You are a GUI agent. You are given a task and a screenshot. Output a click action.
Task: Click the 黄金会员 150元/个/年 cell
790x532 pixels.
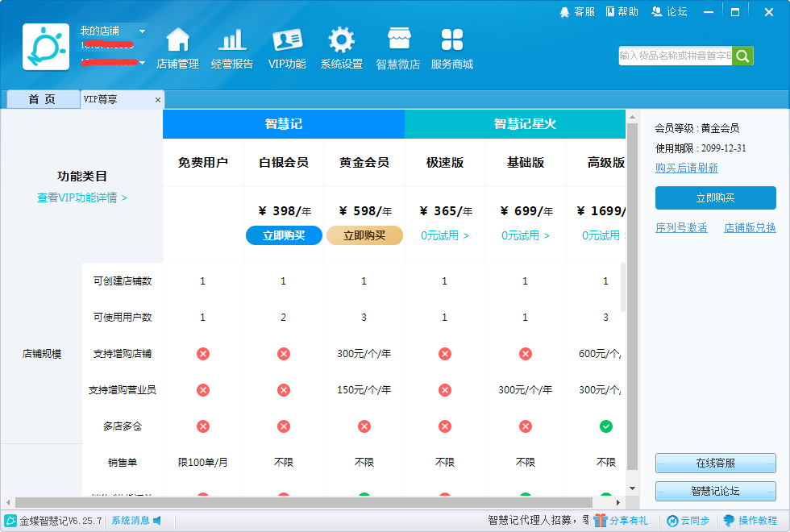[364, 390]
